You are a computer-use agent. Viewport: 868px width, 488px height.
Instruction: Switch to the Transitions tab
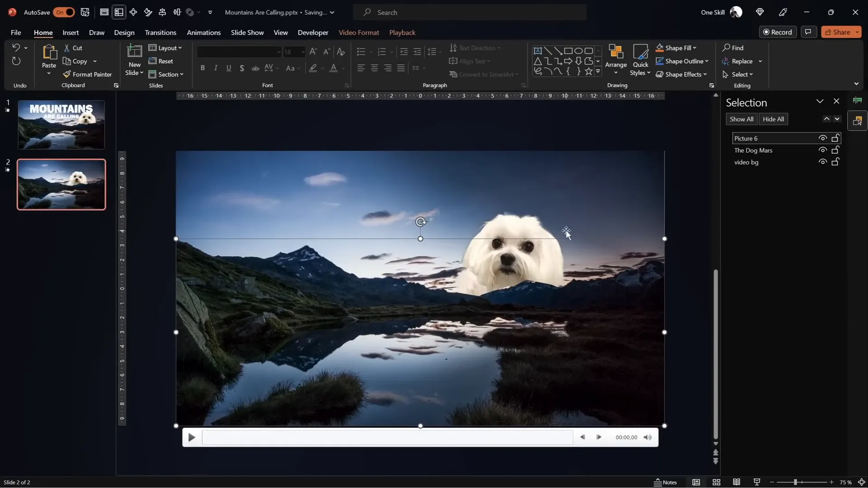[x=160, y=33]
